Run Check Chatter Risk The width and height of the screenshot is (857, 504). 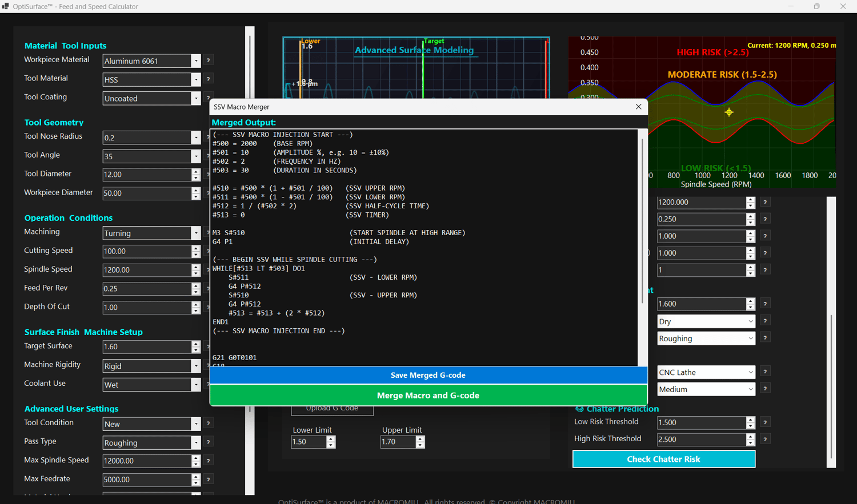tap(663, 459)
